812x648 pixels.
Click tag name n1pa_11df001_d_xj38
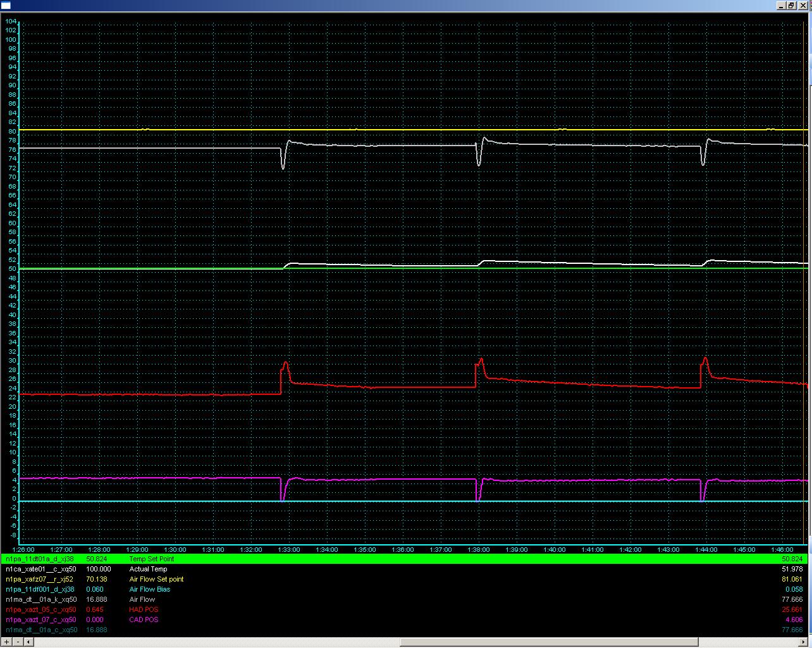click(40, 589)
